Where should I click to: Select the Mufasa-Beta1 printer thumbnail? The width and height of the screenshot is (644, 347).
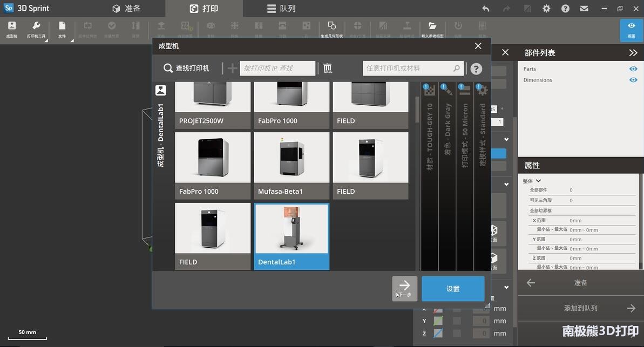pyautogui.click(x=292, y=165)
